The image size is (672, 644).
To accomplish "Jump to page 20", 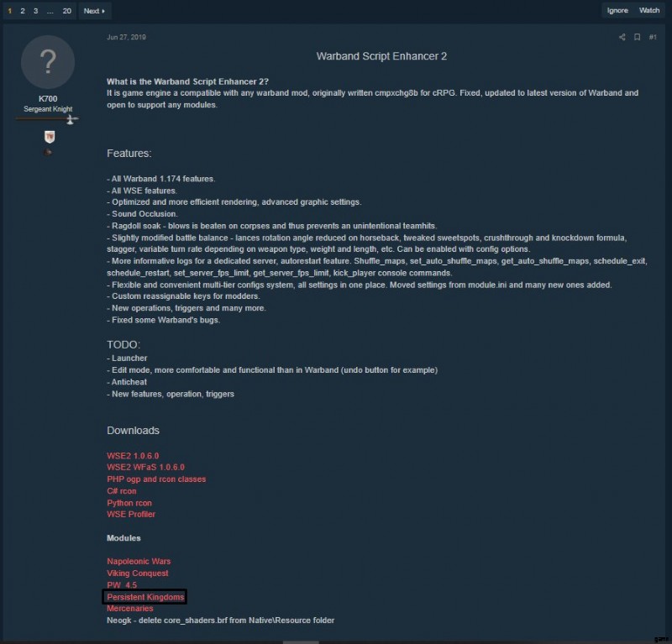I will 67,11.
